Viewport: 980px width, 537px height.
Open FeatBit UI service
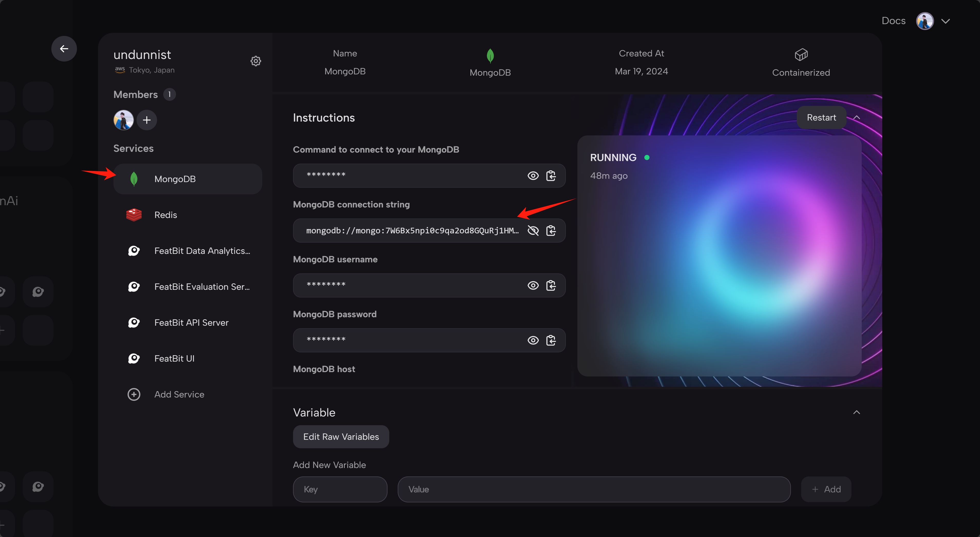[x=188, y=358]
